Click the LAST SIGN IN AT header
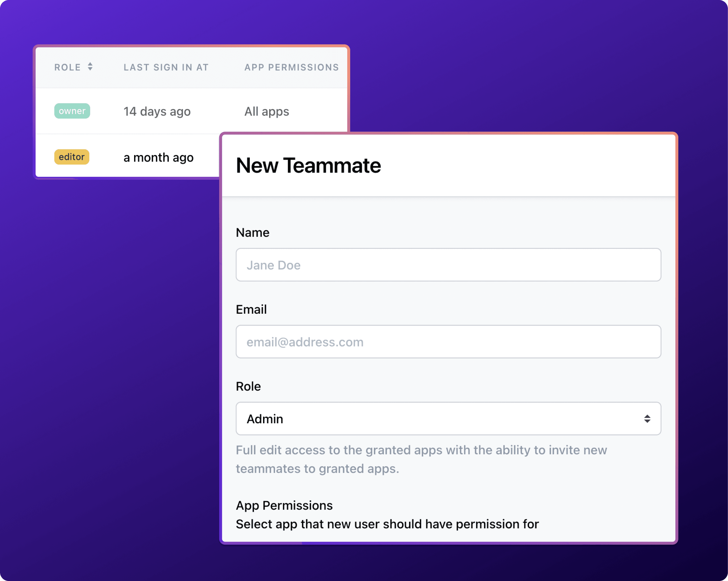 point(166,67)
